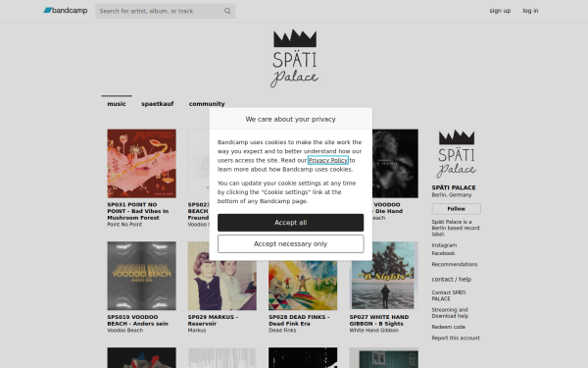Open SPS019 Voodoo Beach Anders sein cover
This screenshot has width=588, height=368.
pos(141,276)
